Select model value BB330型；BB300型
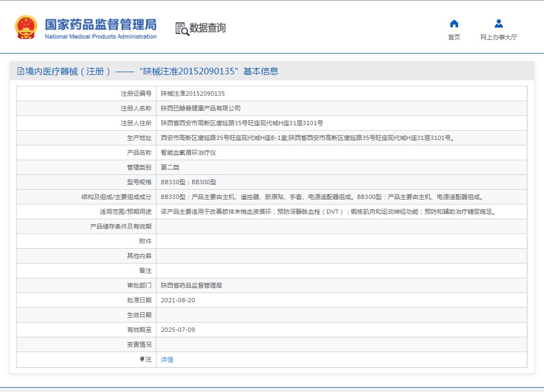This screenshot has height=392, width=544. pyautogui.click(x=188, y=182)
